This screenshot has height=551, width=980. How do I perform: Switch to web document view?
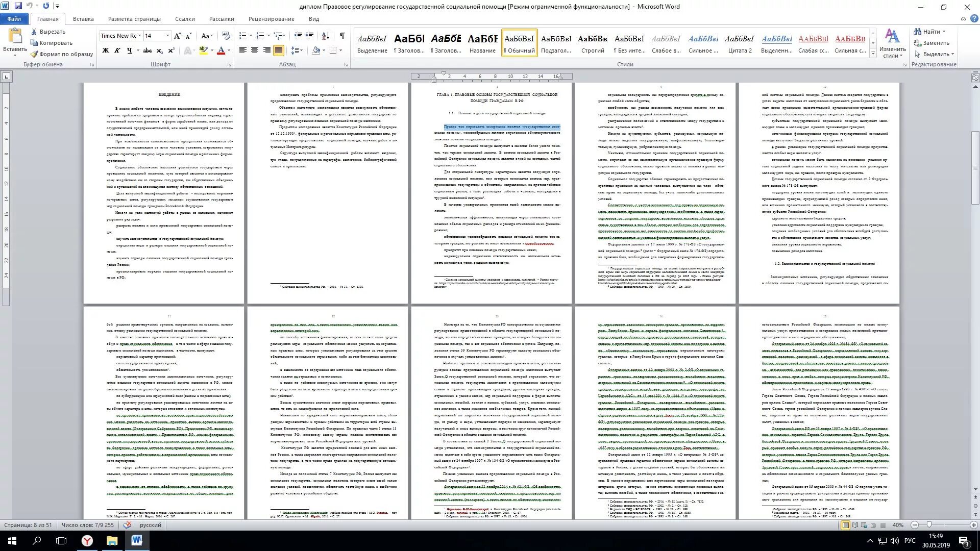pos(864,525)
